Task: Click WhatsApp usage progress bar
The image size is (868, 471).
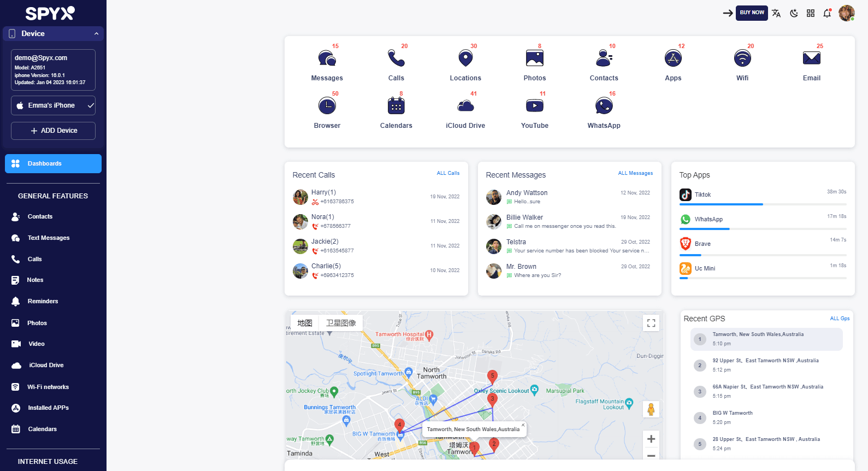Action: [x=763, y=229]
